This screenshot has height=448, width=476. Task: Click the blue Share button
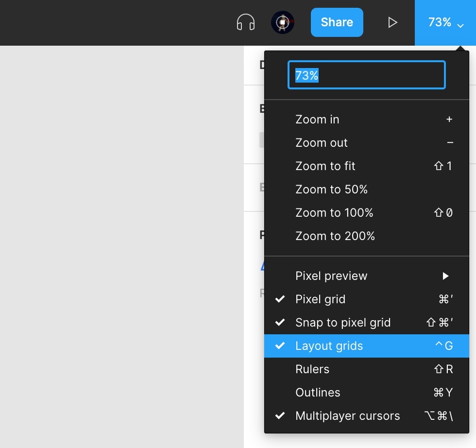point(337,22)
